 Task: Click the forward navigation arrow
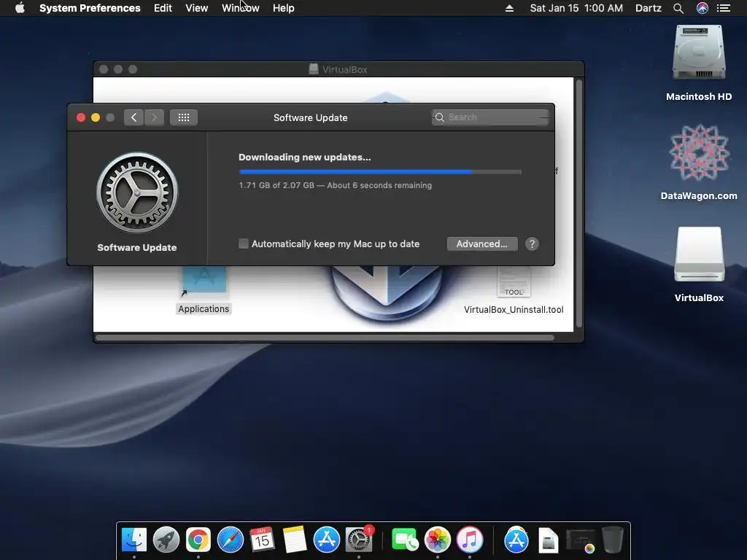click(155, 117)
